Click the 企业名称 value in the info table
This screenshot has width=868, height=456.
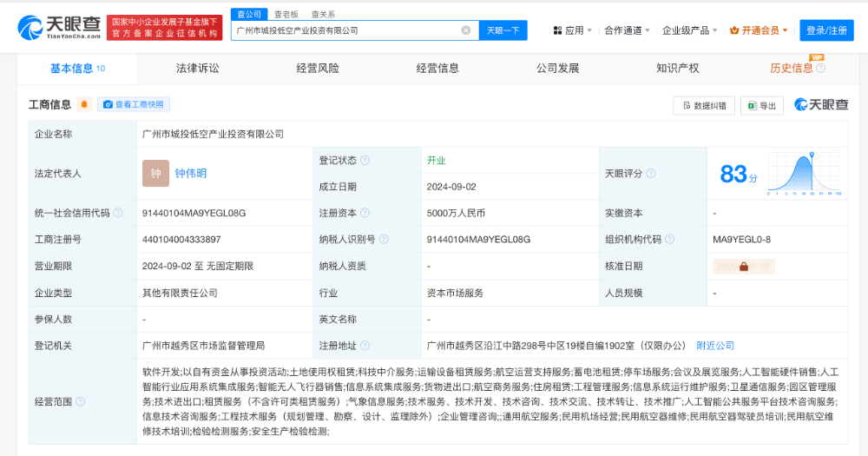coord(214,134)
